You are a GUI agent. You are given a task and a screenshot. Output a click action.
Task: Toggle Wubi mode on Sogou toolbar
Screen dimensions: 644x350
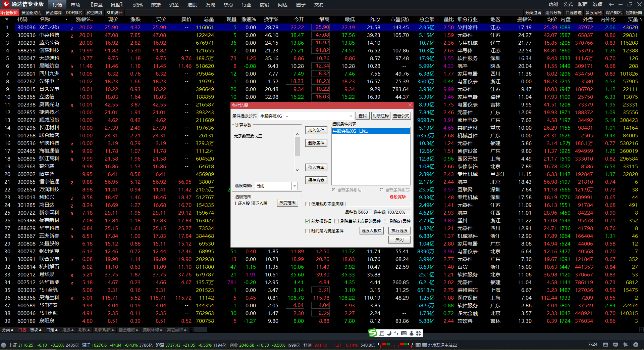[x=382, y=333]
